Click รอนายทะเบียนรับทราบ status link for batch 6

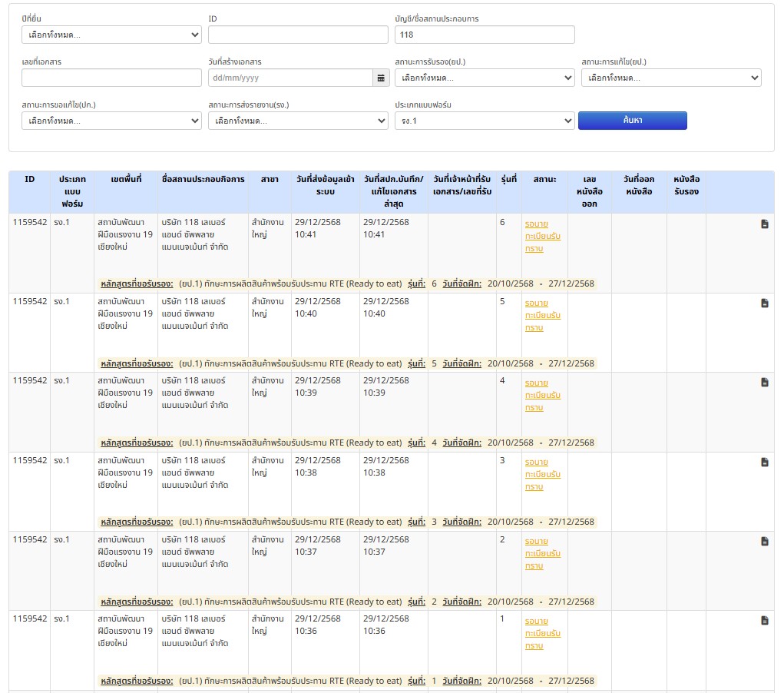point(542,236)
